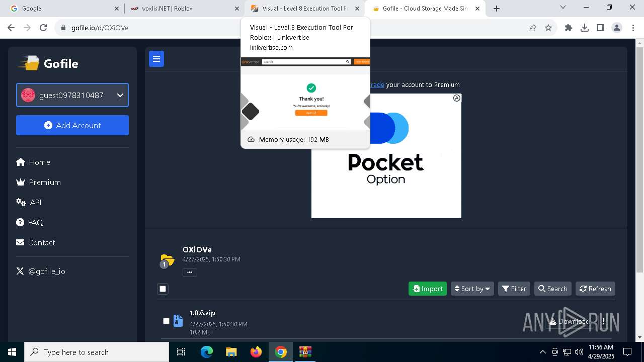Open the Contact sidebar item

click(x=36, y=242)
